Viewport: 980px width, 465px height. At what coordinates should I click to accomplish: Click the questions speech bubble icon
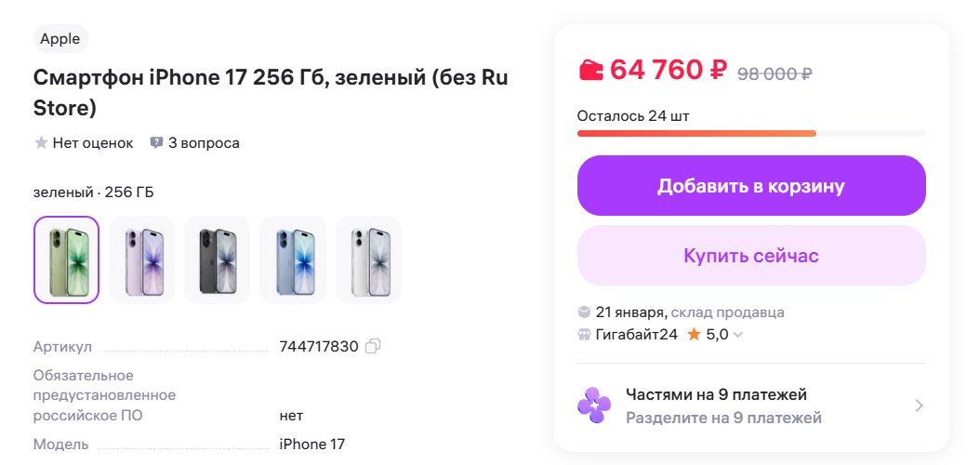point(156,143)
